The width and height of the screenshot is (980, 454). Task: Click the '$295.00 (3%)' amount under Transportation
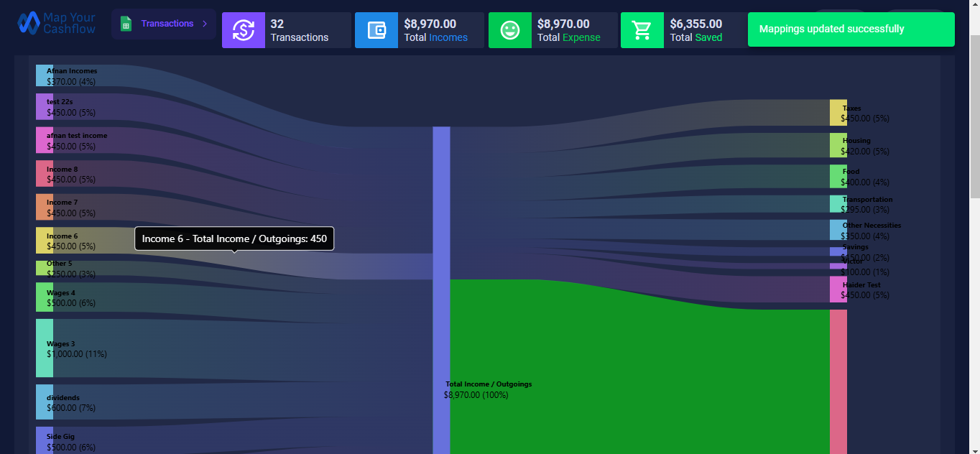(x=865, y=210)
